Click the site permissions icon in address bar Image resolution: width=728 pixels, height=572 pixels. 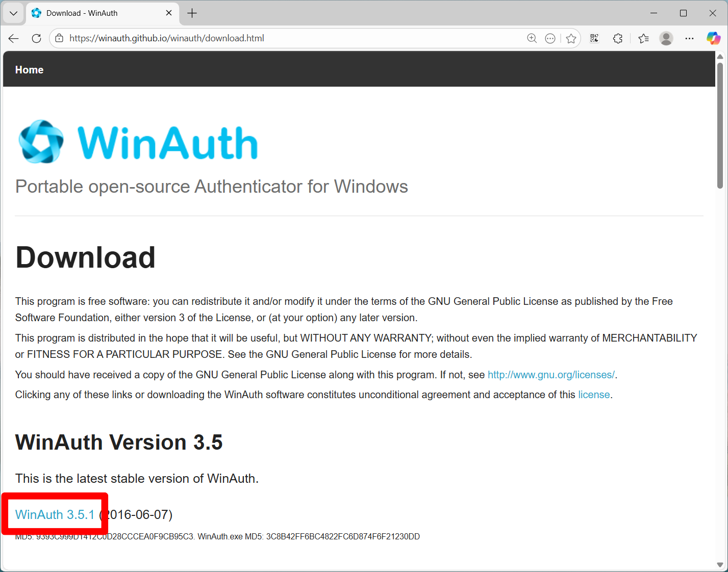pos(59,38)
